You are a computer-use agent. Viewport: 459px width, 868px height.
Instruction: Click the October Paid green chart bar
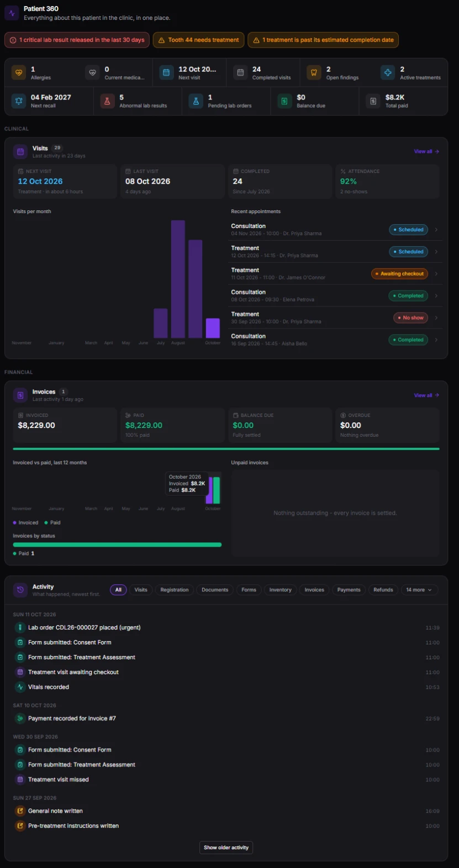[x=217, y=490]
